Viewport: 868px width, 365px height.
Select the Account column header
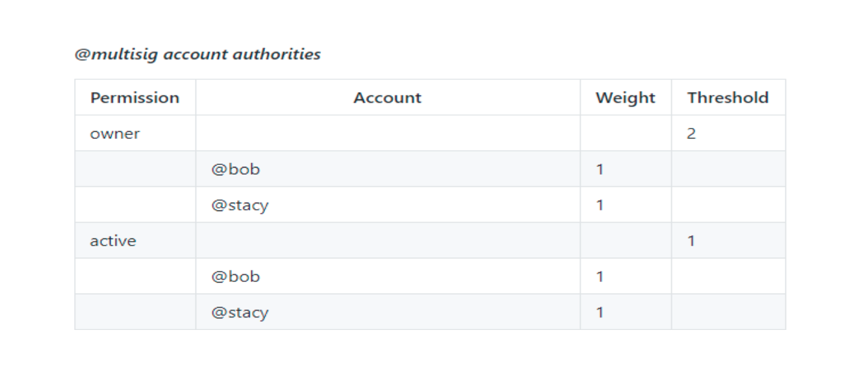tap(388, 97)
